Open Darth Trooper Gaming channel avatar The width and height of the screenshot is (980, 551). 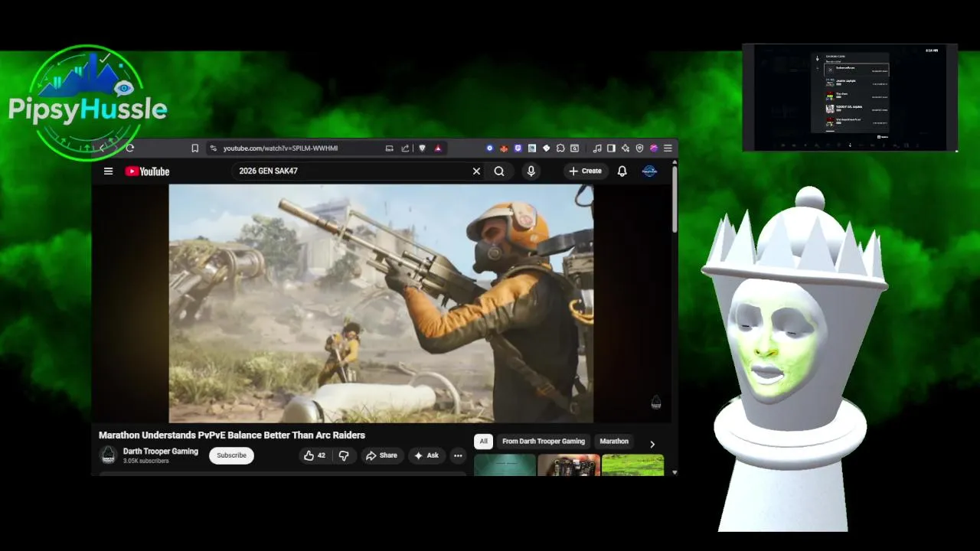click(x=109, y=455)
